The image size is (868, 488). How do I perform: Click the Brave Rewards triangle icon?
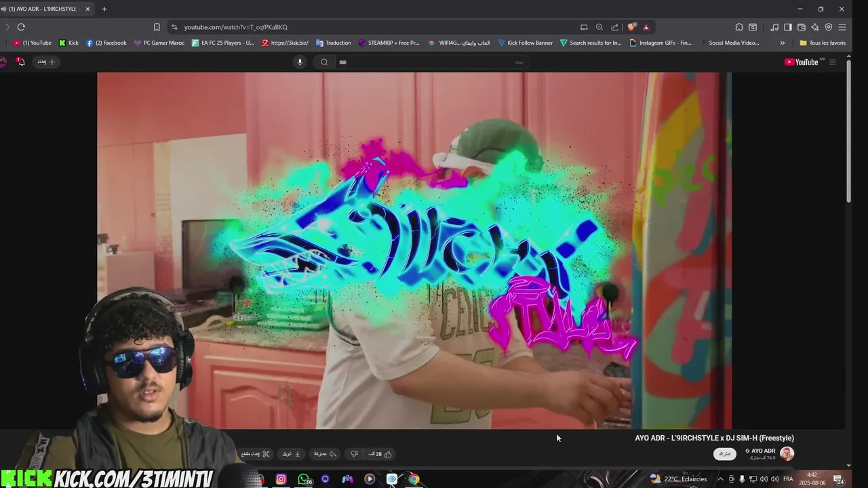click(646, 27)
